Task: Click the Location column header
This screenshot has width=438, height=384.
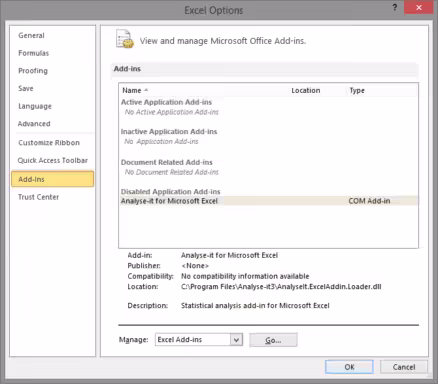Action: coord(306,90)
